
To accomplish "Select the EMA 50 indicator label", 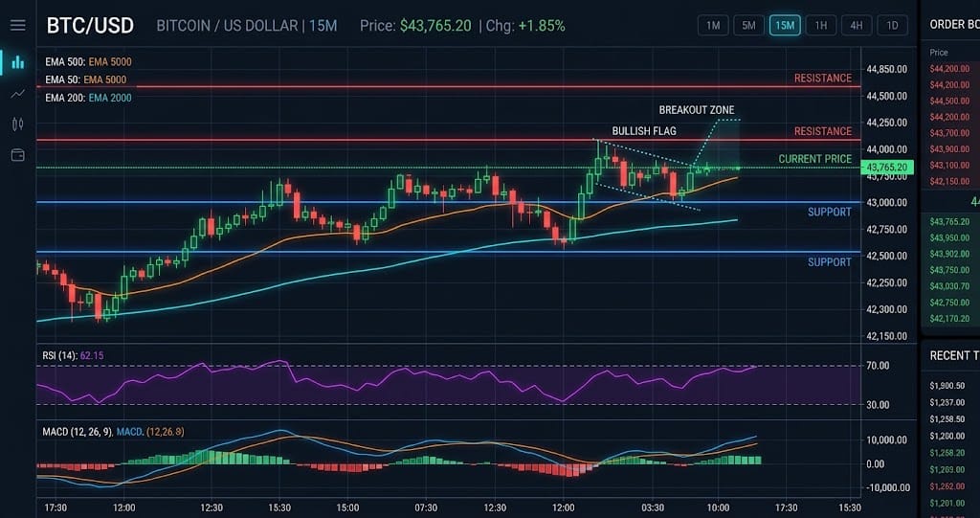I will click(85, 79).
